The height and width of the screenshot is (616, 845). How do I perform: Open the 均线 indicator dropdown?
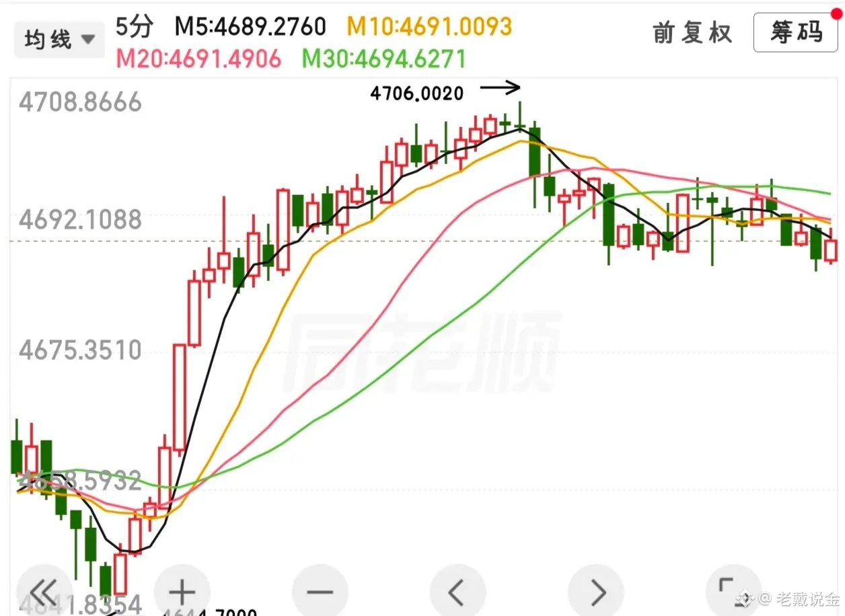point(59,40)
